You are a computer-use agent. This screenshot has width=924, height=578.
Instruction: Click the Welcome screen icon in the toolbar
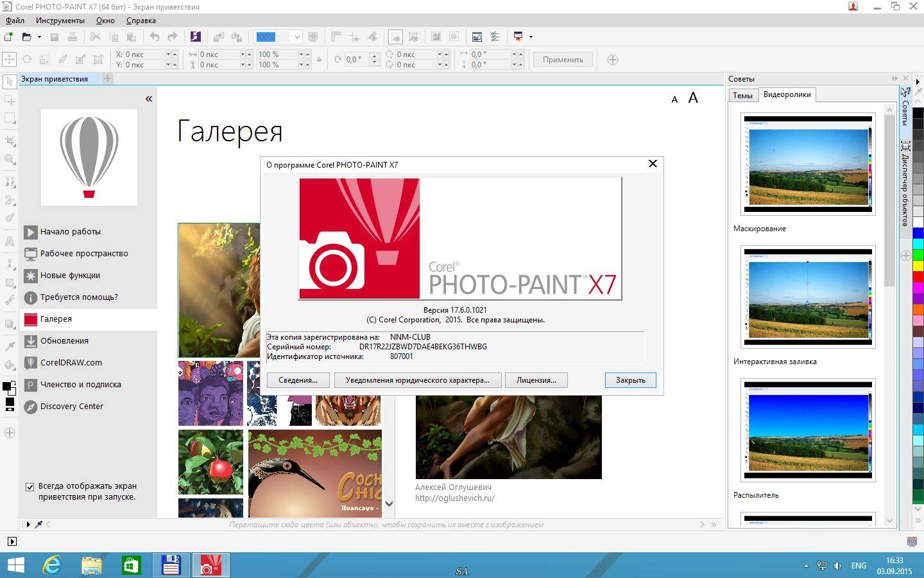click(477, 37)
